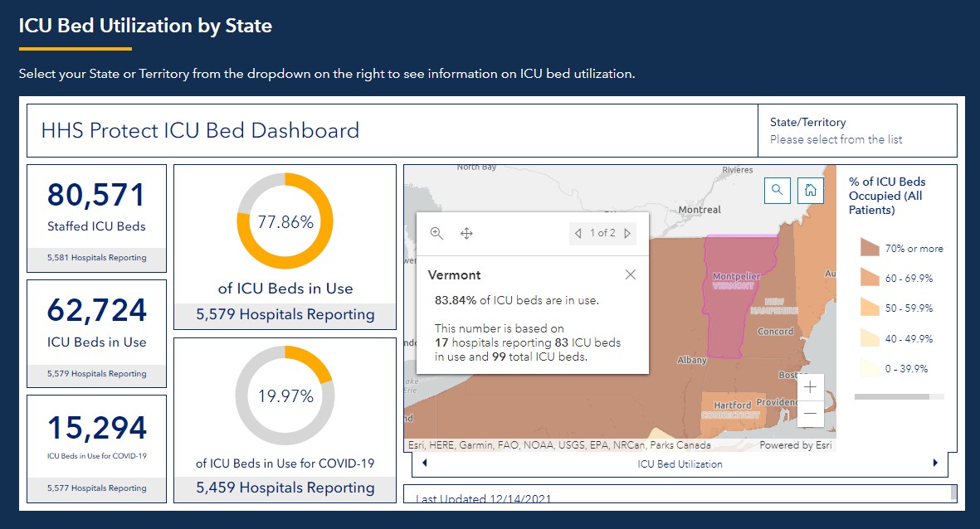
Task: Zoom out on the map
Action: tap(810, 413)
